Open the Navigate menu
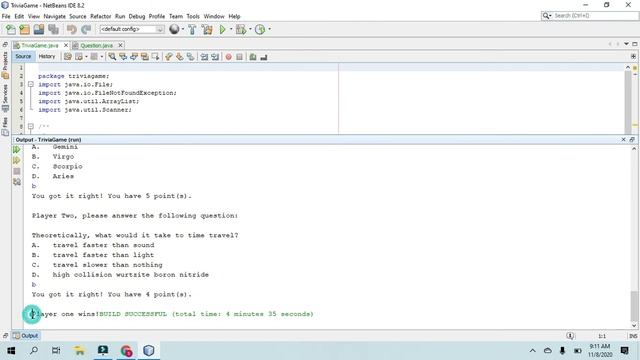The height and width of the screenshot is (360, 640). [x=55, y=16]
